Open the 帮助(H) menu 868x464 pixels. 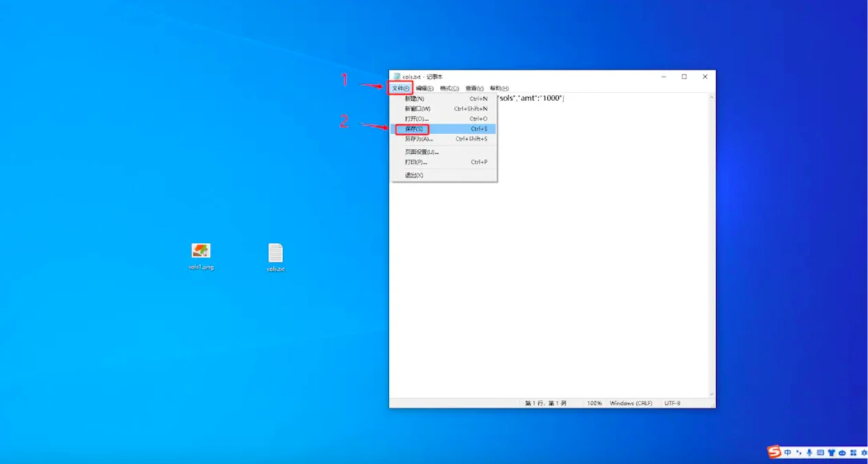point(499,89)
